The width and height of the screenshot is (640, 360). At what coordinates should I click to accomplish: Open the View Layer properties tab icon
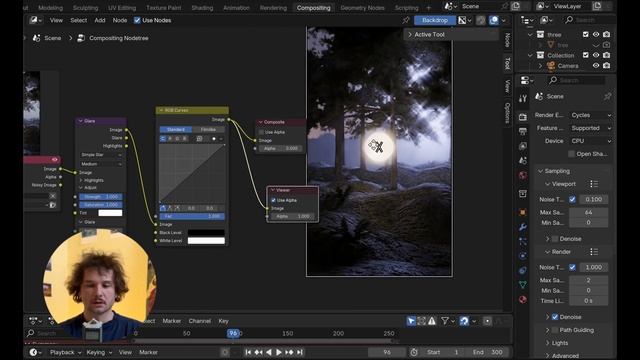click(523, 146)
